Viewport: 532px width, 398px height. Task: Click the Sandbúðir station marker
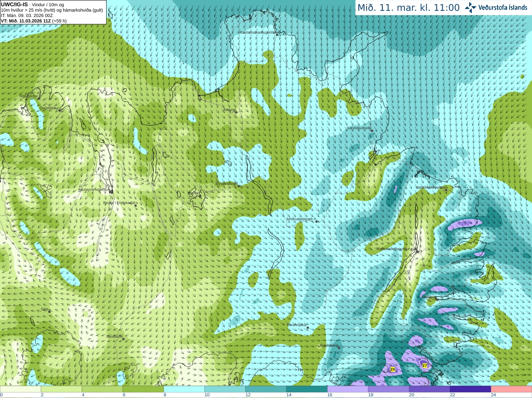point(123,339)
